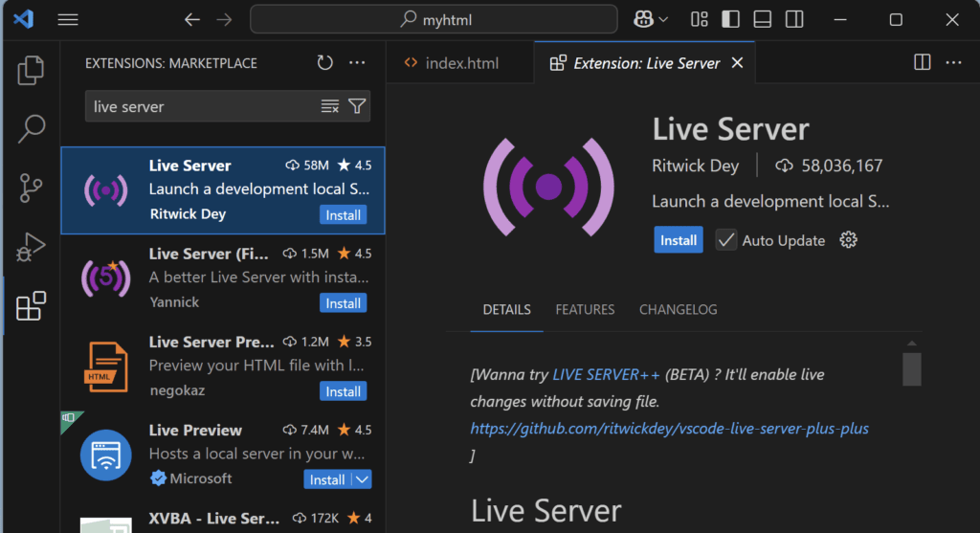The height and width of the screenshot is (533, 980).
Task: Select the Live Preview blue wifi icon
Action: coord(105,455)
